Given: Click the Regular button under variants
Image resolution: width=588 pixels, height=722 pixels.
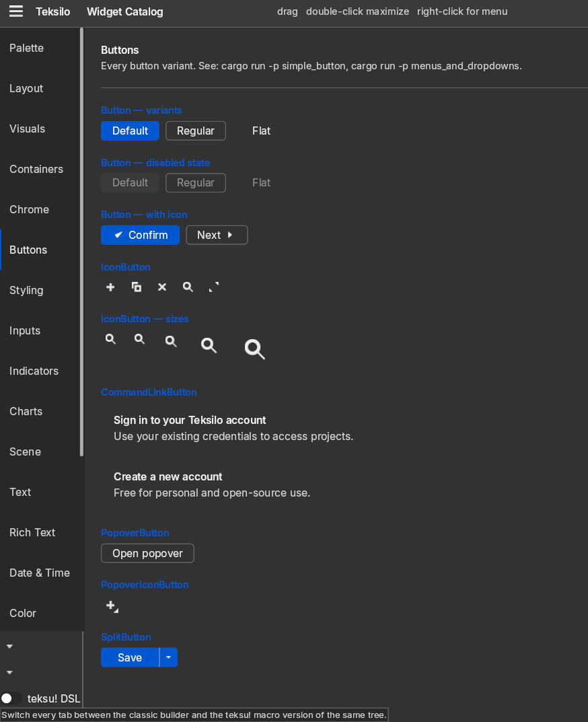Looking at the screenshot, I should pyautogui.click(x=196, y=131).
